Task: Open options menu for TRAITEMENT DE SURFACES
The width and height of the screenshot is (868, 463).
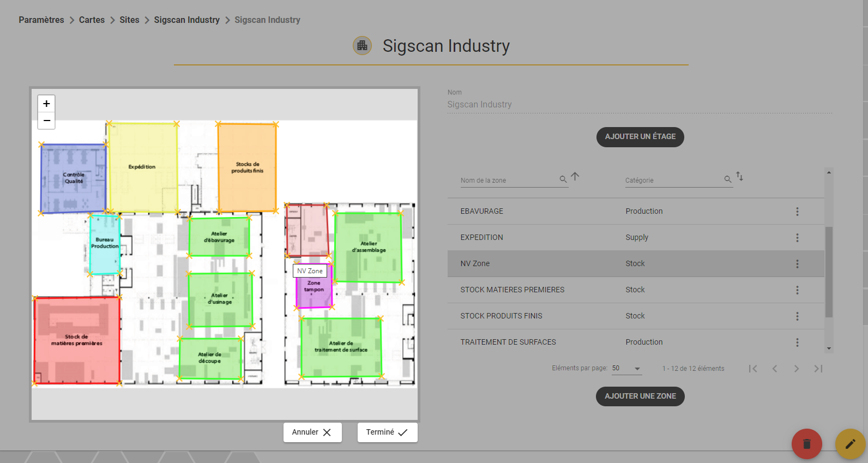Action: pos(797,342)
